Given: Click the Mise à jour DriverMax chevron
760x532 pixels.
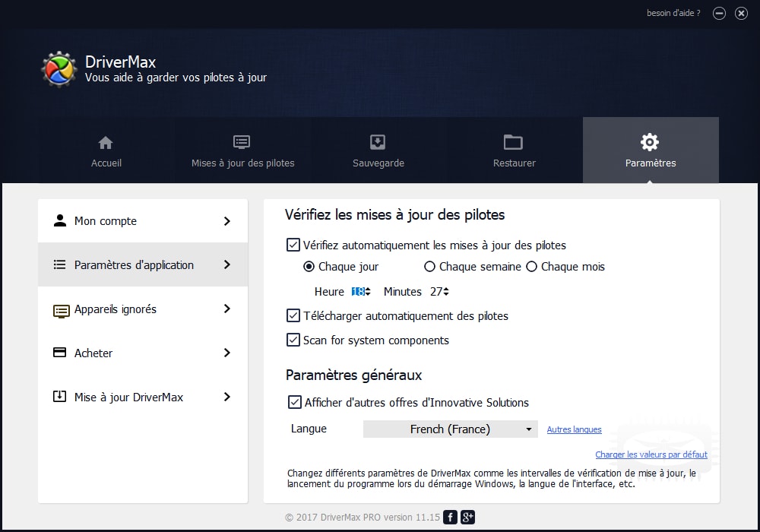Looking at the screenshot, I should 226,397.
